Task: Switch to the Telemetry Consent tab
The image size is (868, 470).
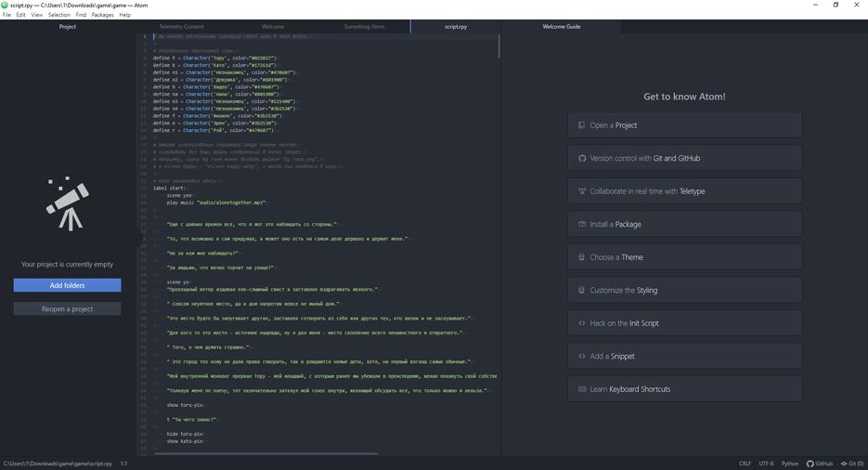Action: [182, 27]
